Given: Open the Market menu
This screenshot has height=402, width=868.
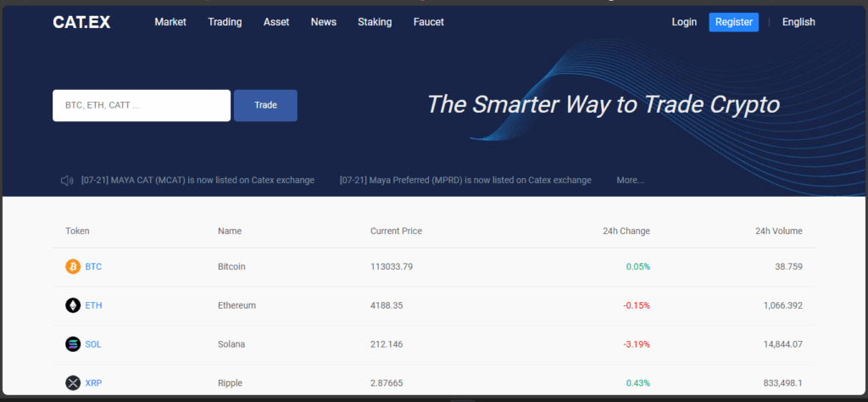Looking at the screenshot, I should point(170,22).
